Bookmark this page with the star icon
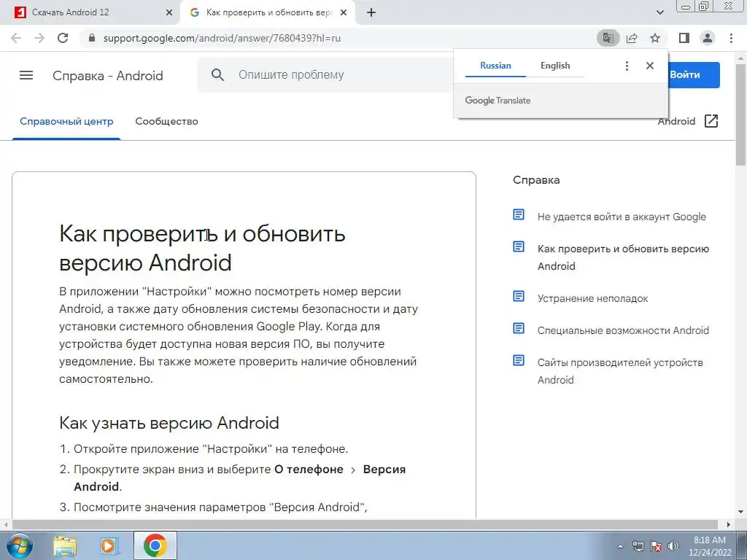The height and width of the screenshot is (560, 747). tap(655, 38)
